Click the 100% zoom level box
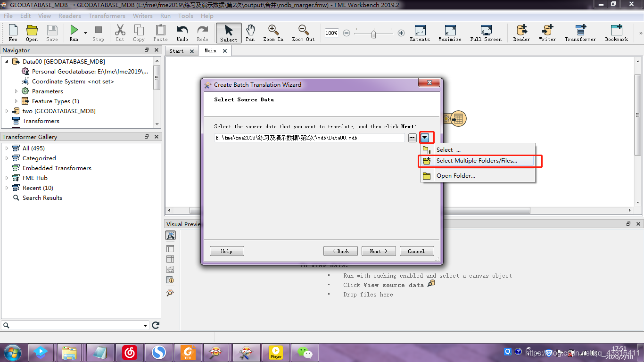The height and width of the screenshot is (362, 644). point(331,33)
